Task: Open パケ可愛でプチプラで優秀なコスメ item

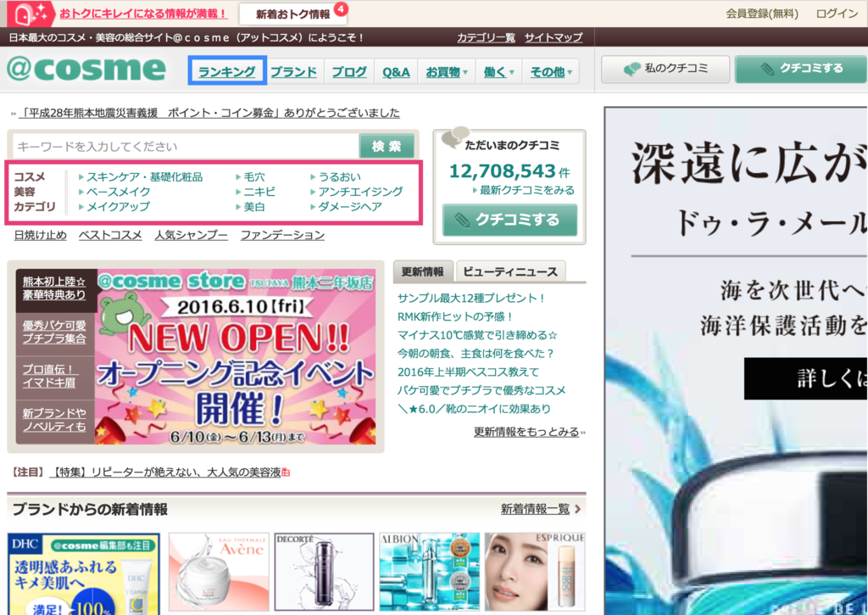Action: (481, 390)
